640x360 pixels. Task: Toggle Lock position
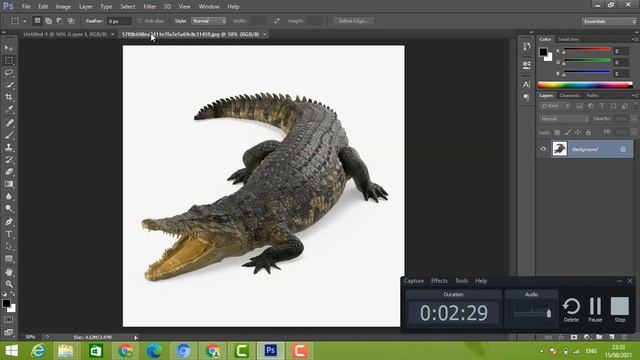pyautogui.click(x=578, y=132)
